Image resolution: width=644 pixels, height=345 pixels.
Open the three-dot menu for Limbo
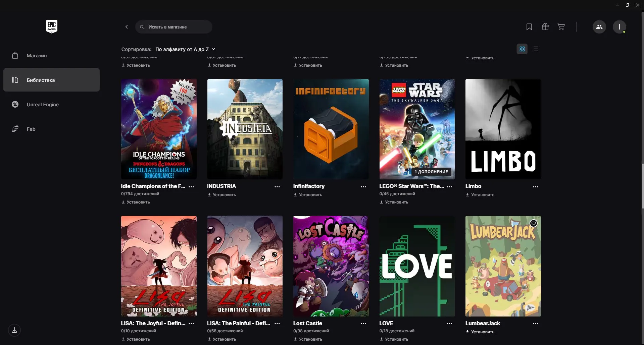coord(536,187)
